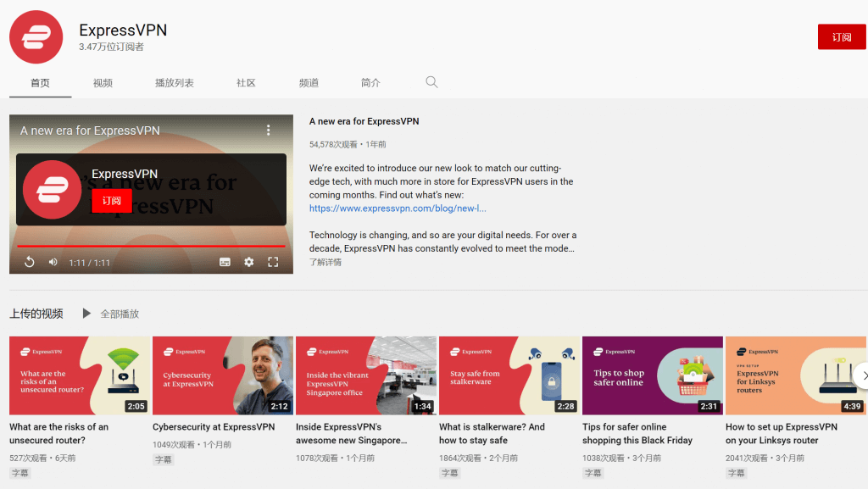The width and height of the screenshot is (868, 489).
Task: Click the 4:39 duration badge
Action: pyautogui.click(x=852, y=406)
